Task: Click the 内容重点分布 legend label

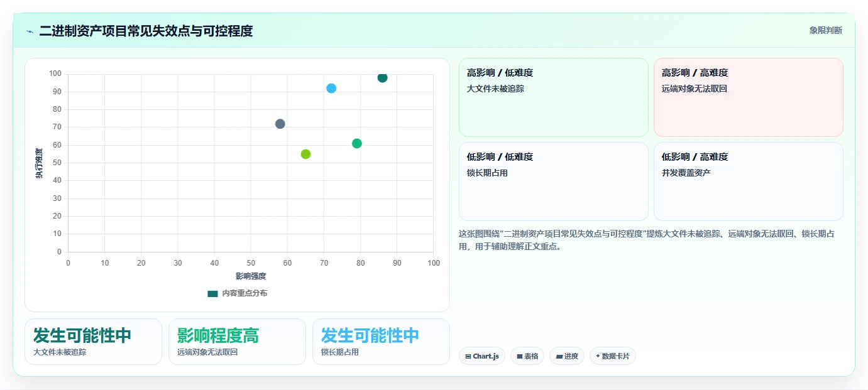Action: click(244, 293)
